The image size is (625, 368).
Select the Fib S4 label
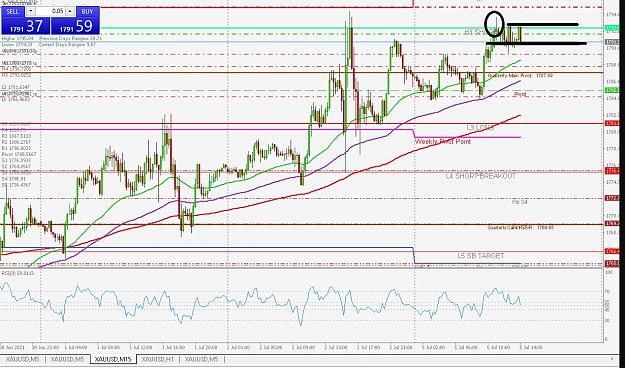point(520,202)
